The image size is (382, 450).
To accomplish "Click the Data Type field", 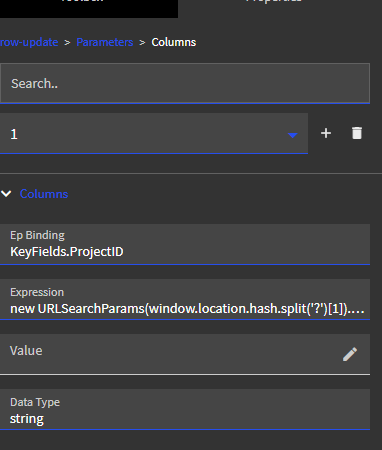I will click(185, 409).
